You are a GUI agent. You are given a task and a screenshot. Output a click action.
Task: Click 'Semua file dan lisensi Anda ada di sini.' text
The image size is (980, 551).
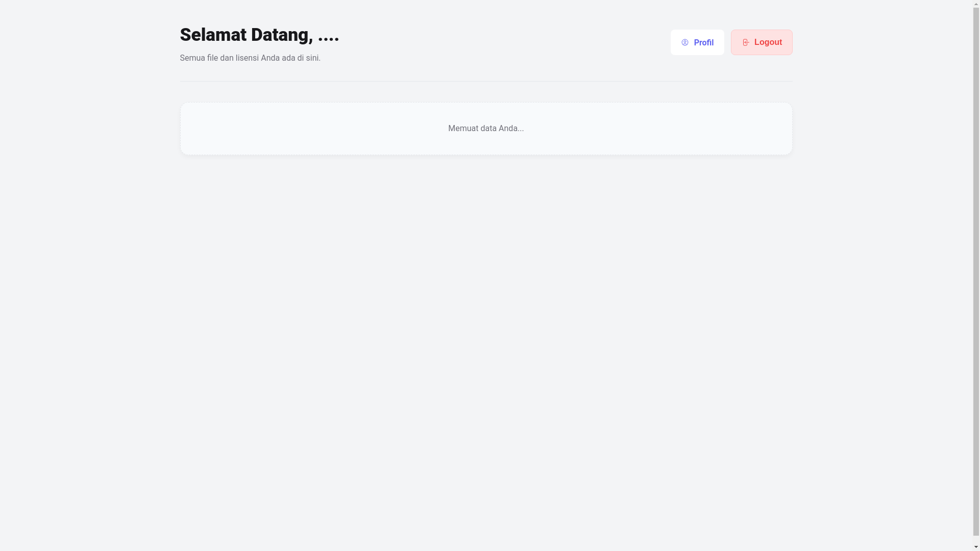[x=250, y=58]
